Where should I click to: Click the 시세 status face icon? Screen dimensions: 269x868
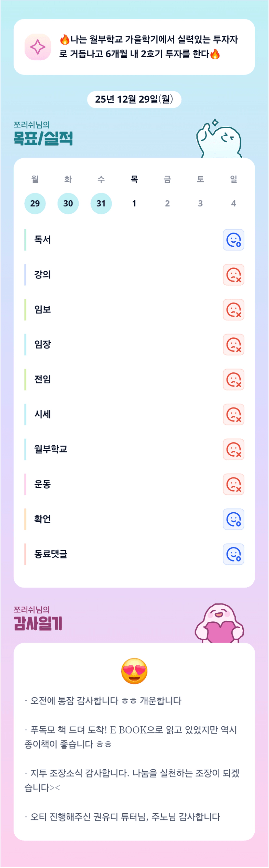233,414
